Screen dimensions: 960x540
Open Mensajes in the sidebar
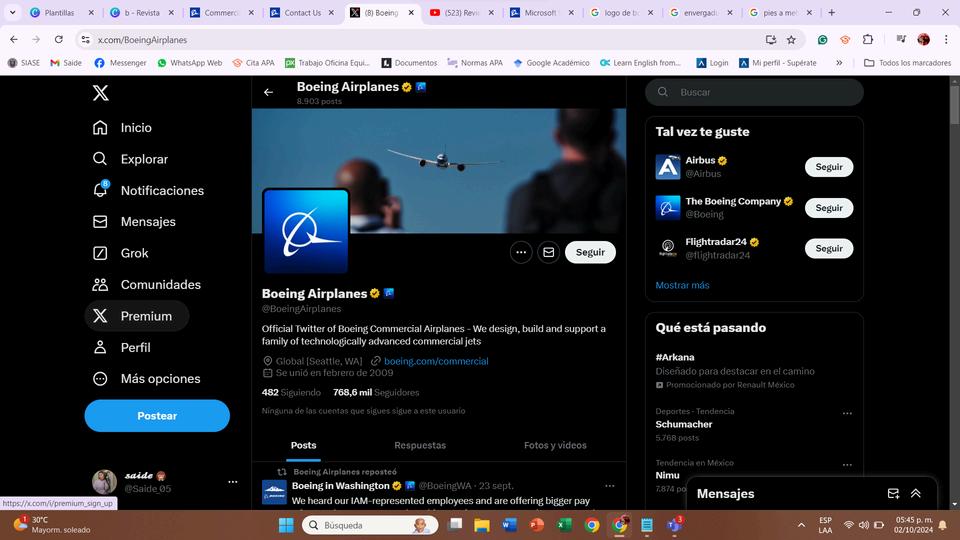coord(134,222)
